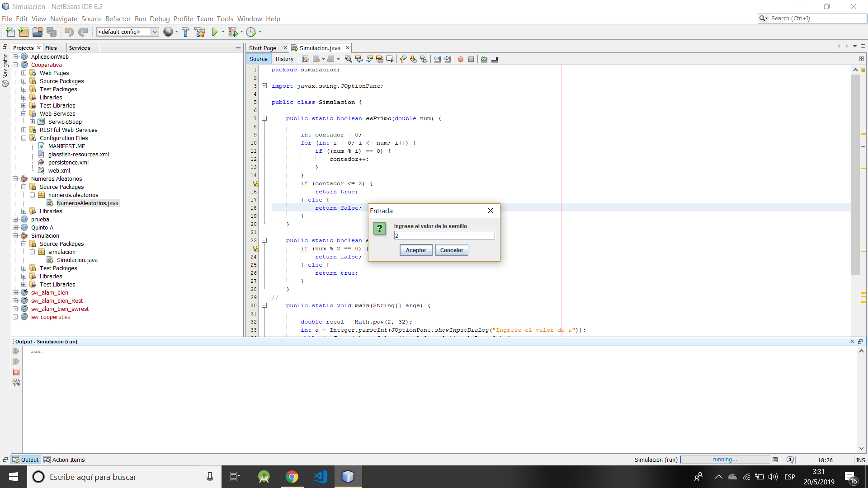Viewport: 868px width, 488px height.
Task: Save All with the disks icon
Action: (51, 32)
